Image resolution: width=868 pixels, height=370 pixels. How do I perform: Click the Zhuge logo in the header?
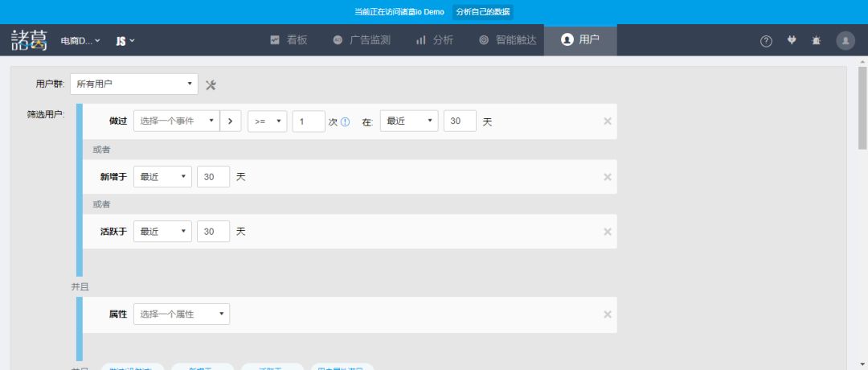30,40
